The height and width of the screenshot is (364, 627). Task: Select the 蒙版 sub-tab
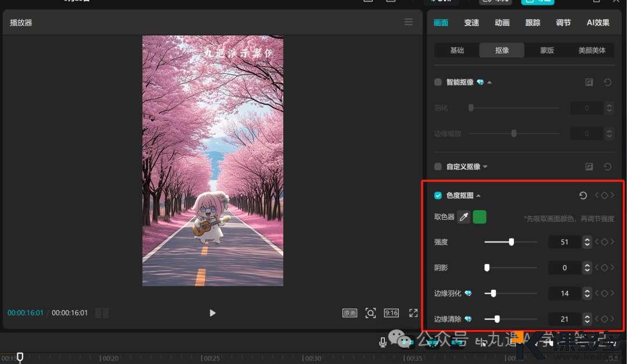pyautogui.click(x=547, y=51)
